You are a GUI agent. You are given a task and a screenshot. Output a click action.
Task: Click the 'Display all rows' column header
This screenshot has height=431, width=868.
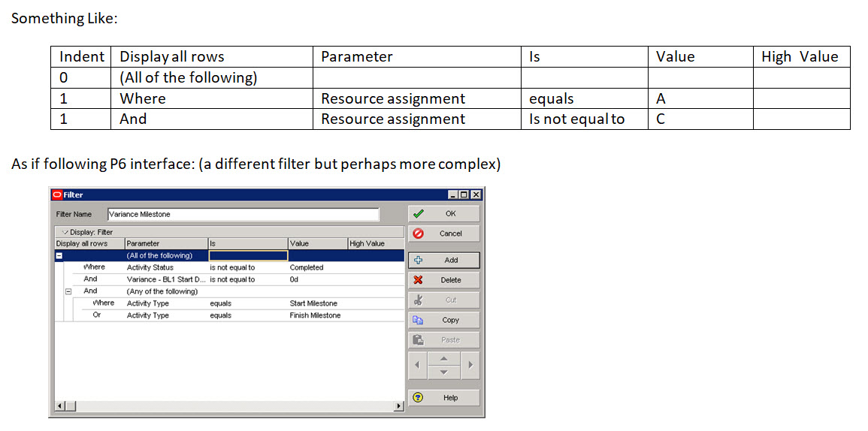[x=89, y=243]
